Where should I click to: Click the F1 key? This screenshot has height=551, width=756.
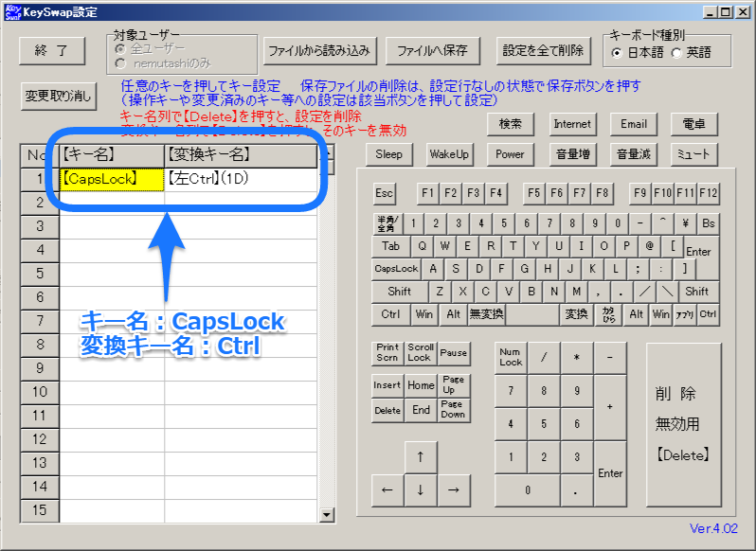click(427, 194)
